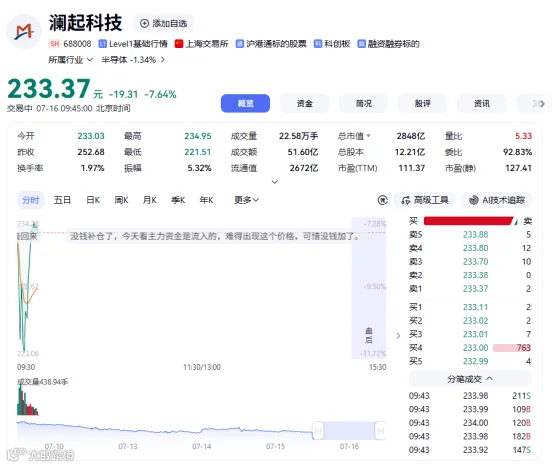Click the stock code 688008
This screenshot has height=467, width=553.
point(77,44)
